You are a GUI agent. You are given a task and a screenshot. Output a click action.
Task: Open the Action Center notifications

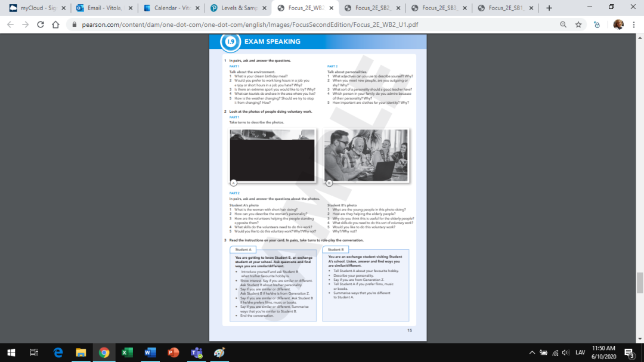(630, 352)
